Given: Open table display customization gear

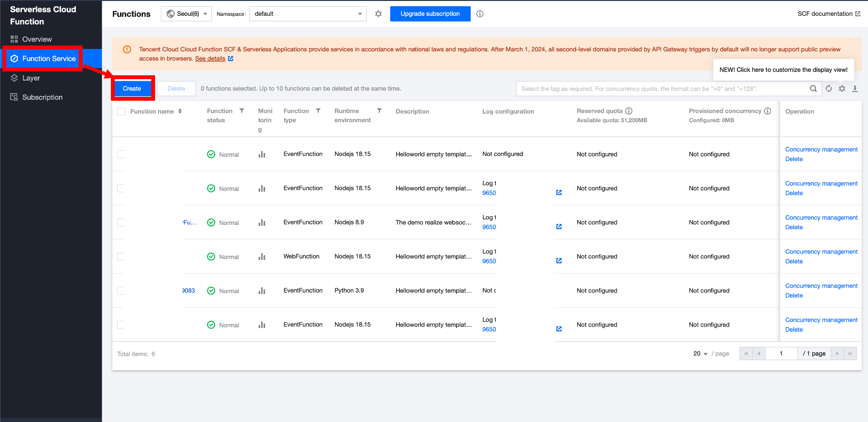Looking at the screenshot, I should coord(842,89).
